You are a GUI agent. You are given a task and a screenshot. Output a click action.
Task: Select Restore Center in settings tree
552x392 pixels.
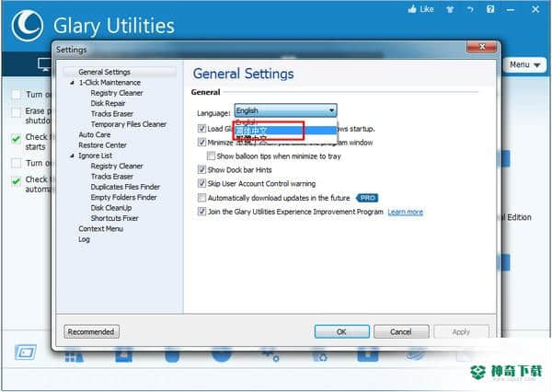click(x=102, y=145)
